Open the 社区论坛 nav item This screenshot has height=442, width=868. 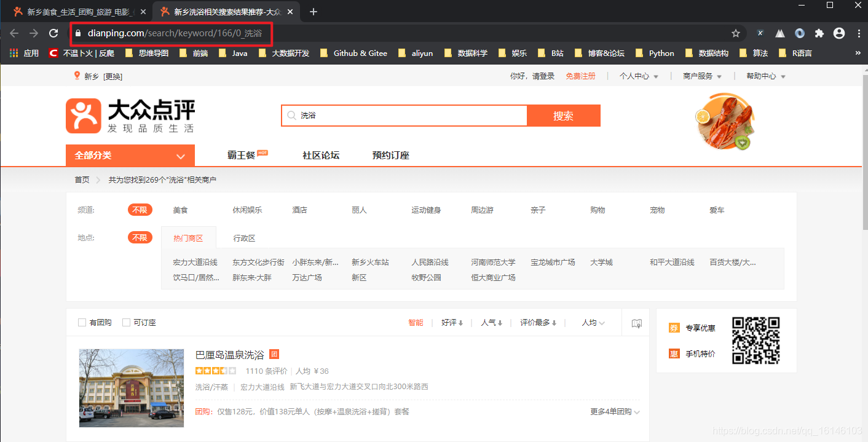(321, 156)
